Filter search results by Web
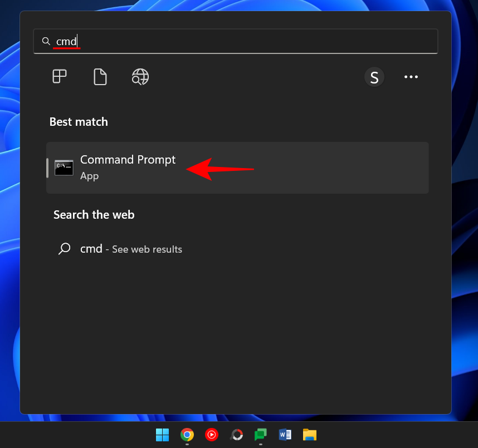 140,77
